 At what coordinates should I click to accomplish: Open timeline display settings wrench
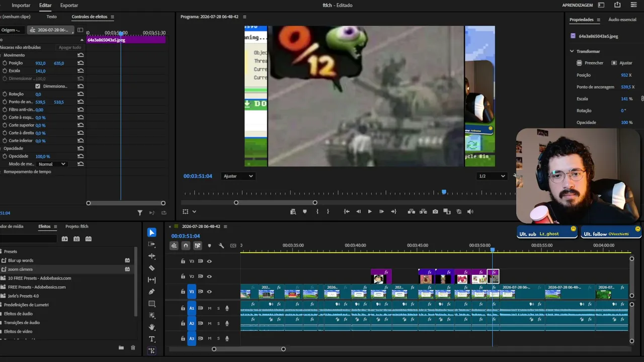[221, 246]
